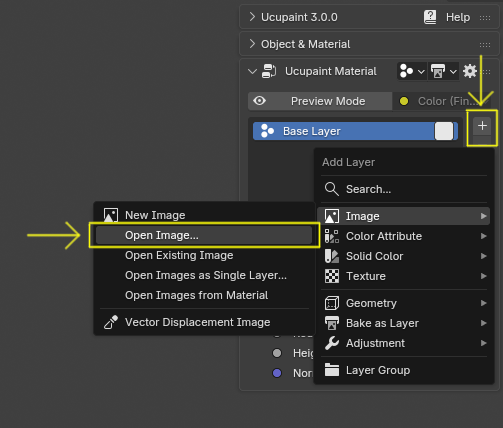The width and height of the screenshot is (503, 428).
Task: Click the Color Attribute submenu arrow
Action: point(483,236)
